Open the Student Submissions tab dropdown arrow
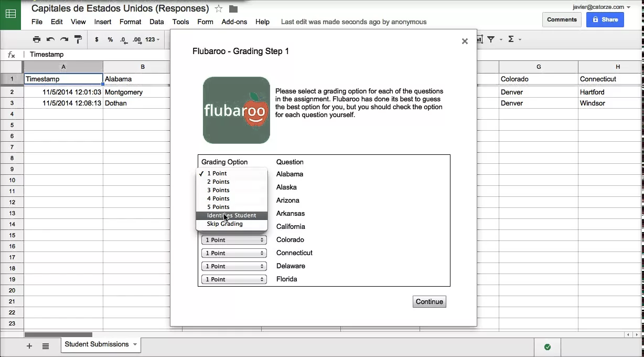The image size is (644, 357). coord(135,344)
